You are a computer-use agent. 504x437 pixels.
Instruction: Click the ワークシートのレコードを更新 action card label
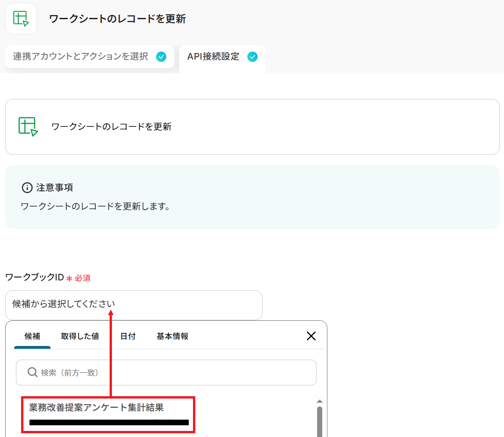[x=111, y=127]
